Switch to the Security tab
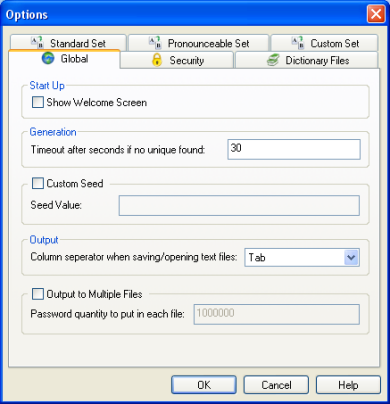 coord(177,60)
